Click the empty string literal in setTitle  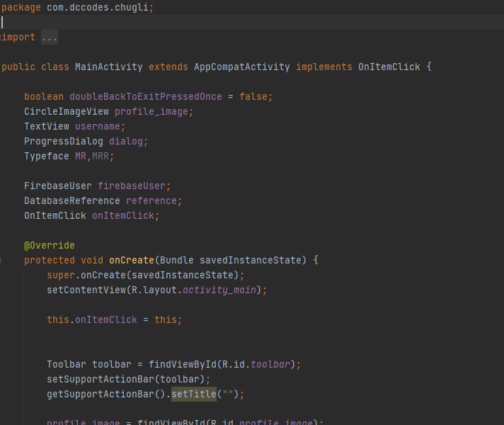point(228,393)
